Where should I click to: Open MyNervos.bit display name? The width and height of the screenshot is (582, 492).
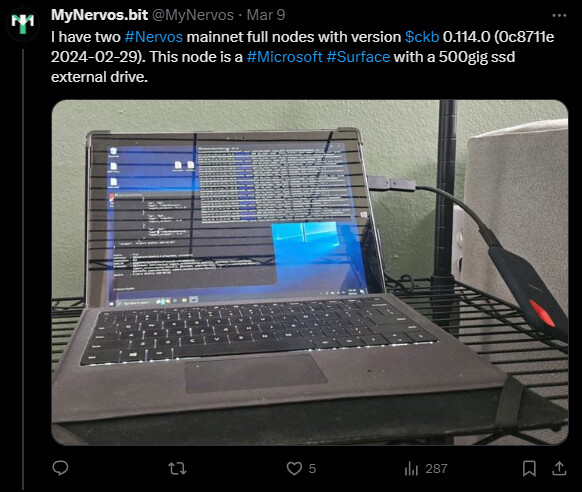point(99,15)
